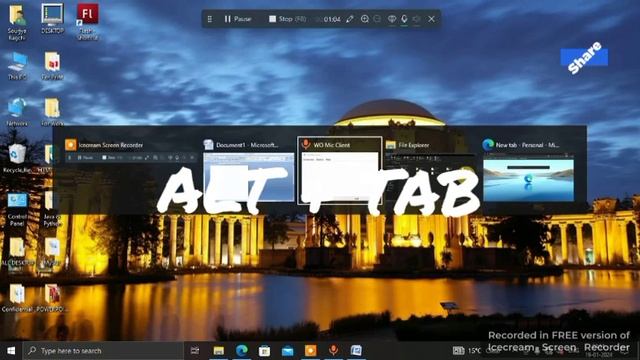The height and width of the screenshot is (360, 640).
Task: Open Microsoft Word from the taskbar
Action: click(356, 351)
